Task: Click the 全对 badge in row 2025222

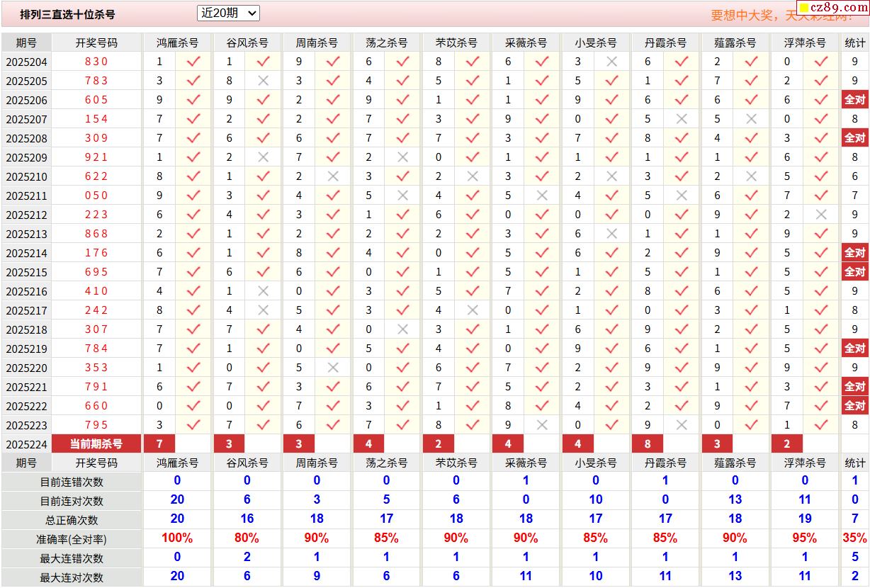Action: [x=855, y=406]
